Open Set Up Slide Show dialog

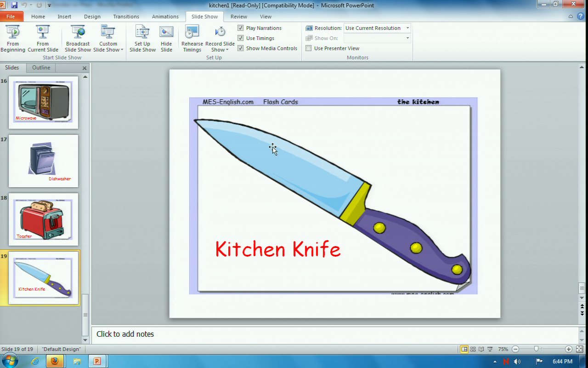click(142, 39)
